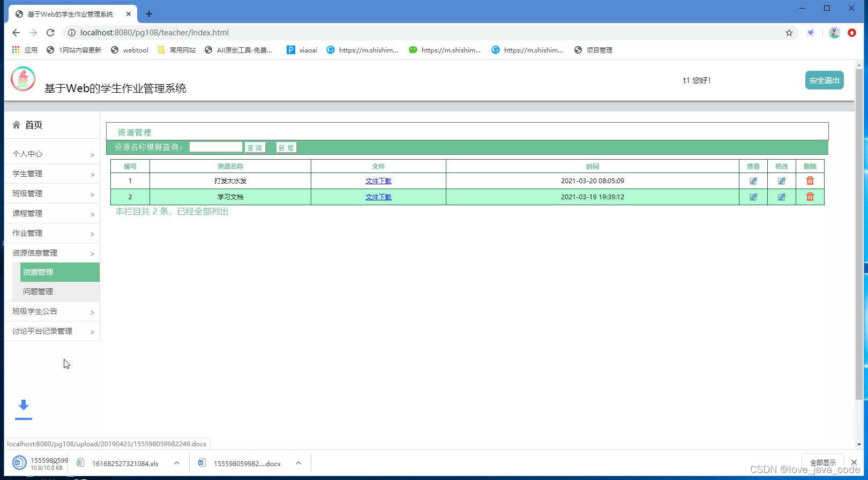Click the 2021-03-20 08:05:09 time cell
Screen dimensions: 868x480
592,181
